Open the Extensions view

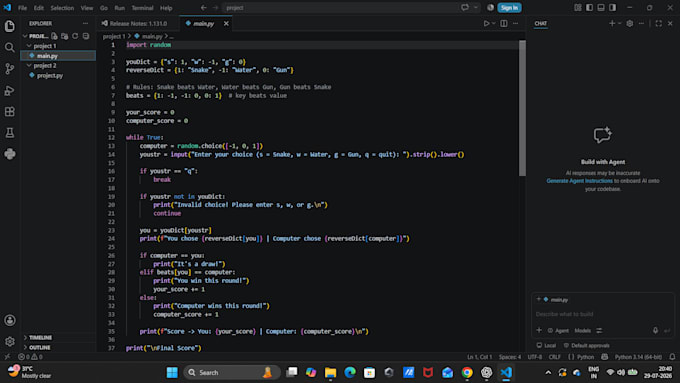tap(10, 111)
